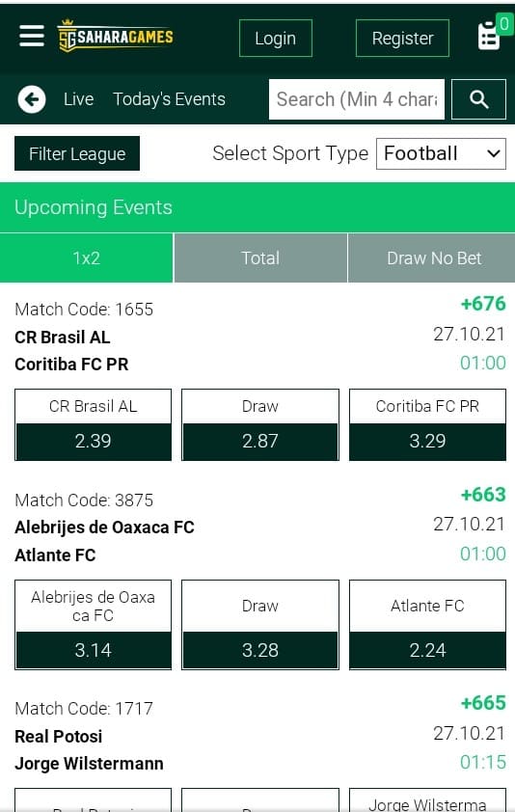Pick Atlante FC at 2.24 odds
Screen dimensions: 515x812
(x=427, y=625)
